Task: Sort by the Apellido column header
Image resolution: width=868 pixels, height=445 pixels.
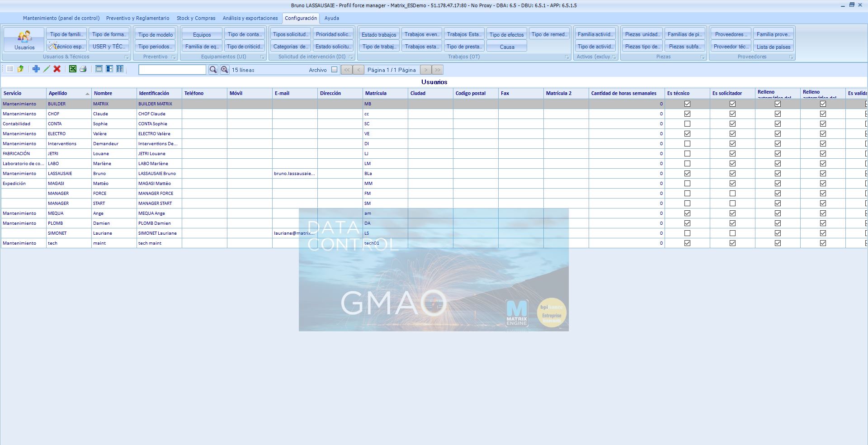Action: point(69,93)
